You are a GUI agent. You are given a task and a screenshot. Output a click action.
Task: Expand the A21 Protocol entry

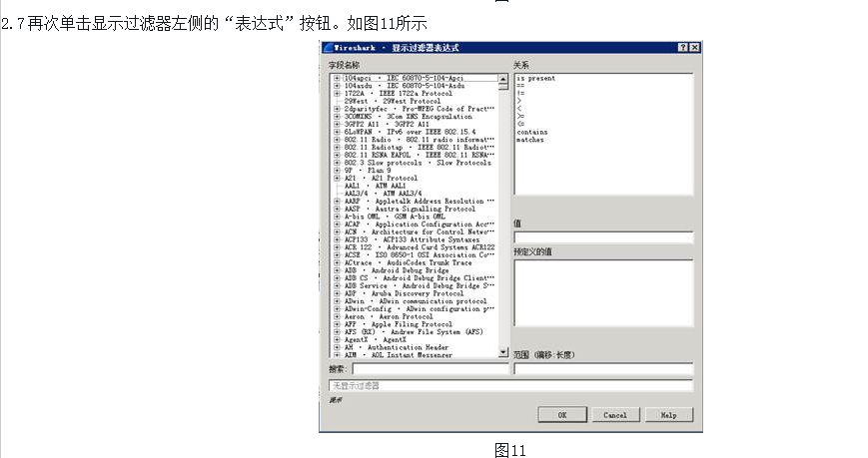click(337, 178)
